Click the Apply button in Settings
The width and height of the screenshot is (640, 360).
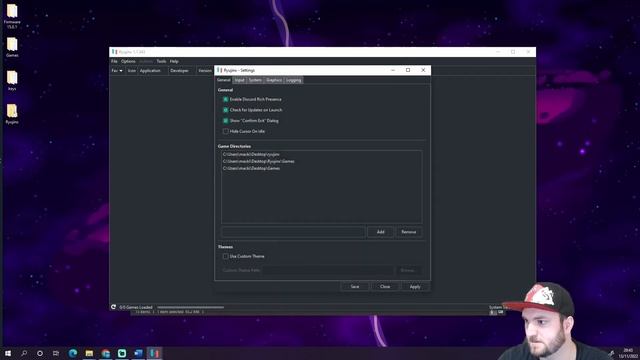coord(415,287)
